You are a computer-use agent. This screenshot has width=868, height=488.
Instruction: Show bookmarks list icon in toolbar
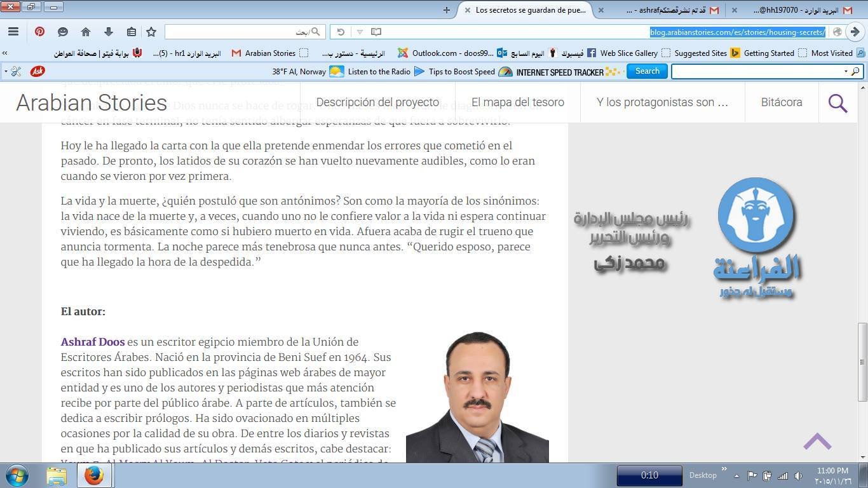131,32
